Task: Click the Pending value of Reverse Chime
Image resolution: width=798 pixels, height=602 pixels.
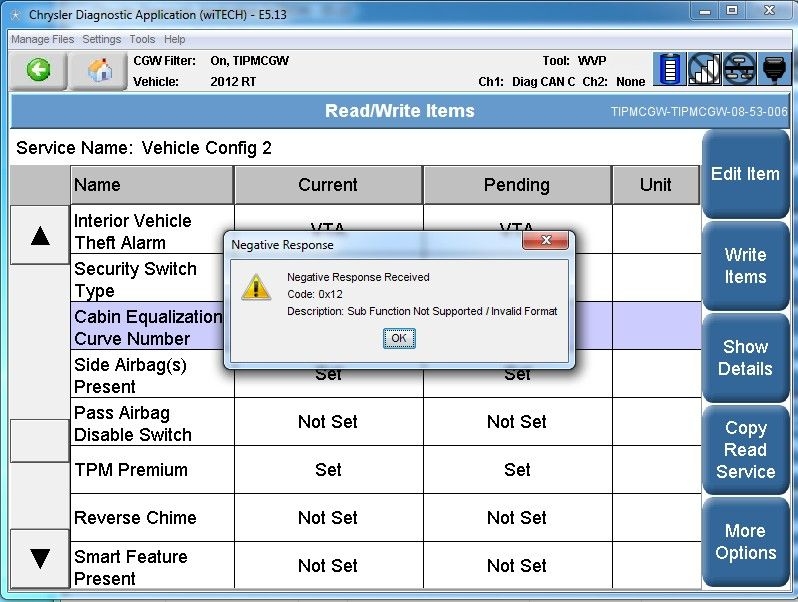Action: (x=517, y=518)
